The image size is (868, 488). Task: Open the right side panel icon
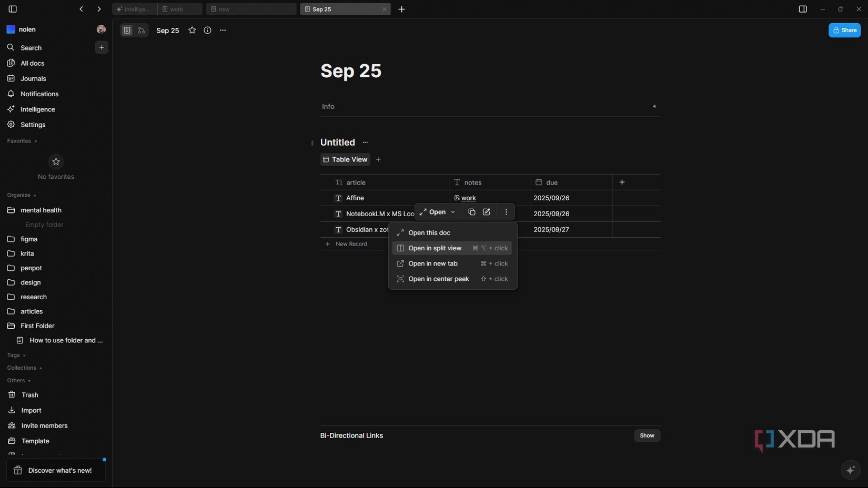click(803, 9)
